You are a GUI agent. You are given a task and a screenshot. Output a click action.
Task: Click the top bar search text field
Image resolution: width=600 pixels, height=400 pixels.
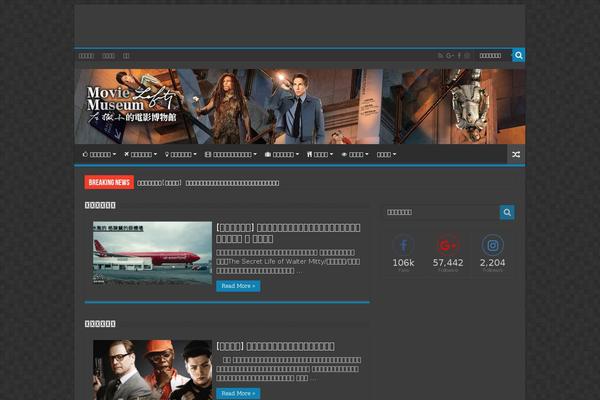[x=493, y=56]
